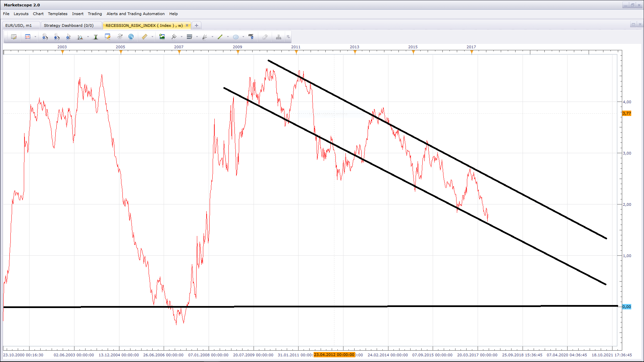Open the chart type dropdown arrow
This screenshot has height=362, width=644.
pos(35,37)
